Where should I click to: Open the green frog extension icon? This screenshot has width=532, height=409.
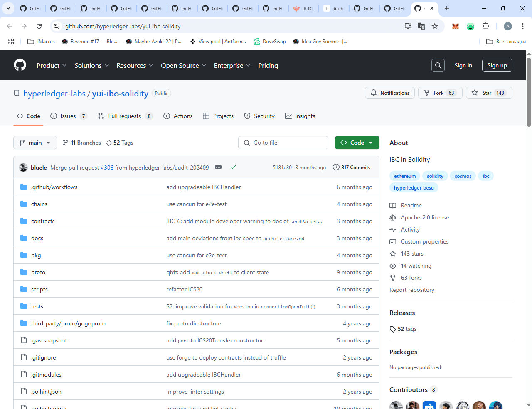tap(470, 26)
